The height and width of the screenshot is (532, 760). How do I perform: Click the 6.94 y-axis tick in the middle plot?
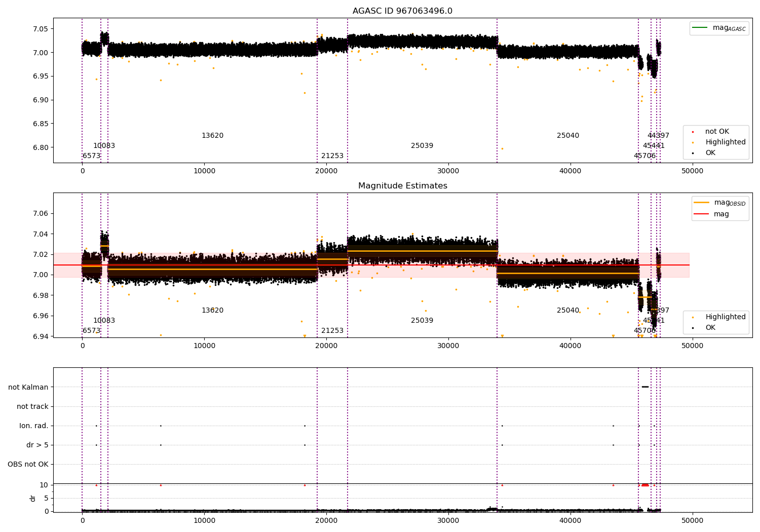coord(41,336)
